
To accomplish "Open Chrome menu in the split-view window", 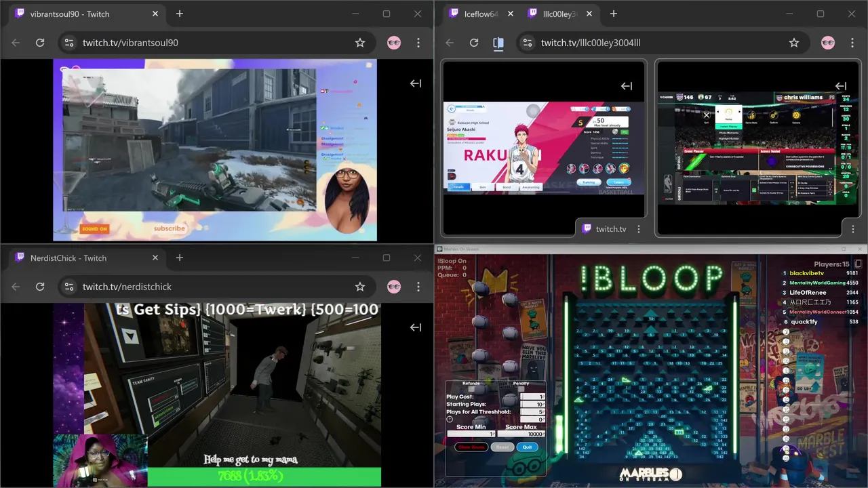I will 852,43.
